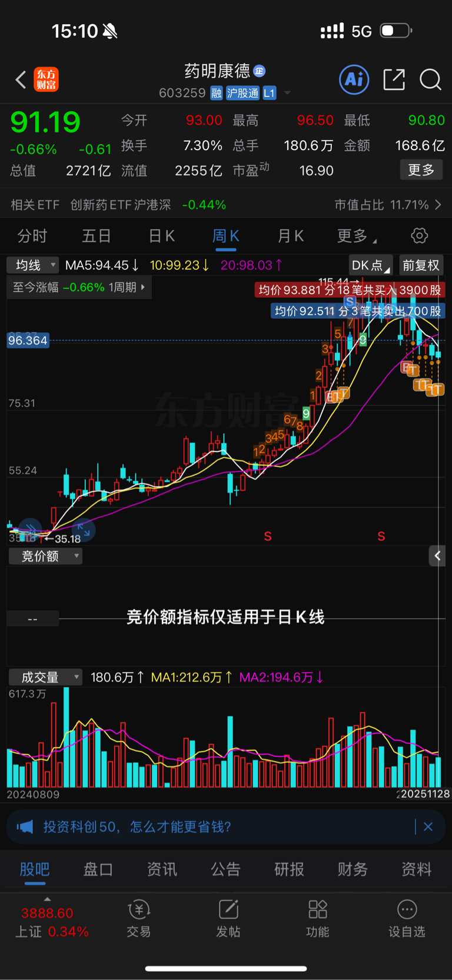This screenshot has width=452, height=980.
Task: Expand 更多 chart period options
Action: 357,236
